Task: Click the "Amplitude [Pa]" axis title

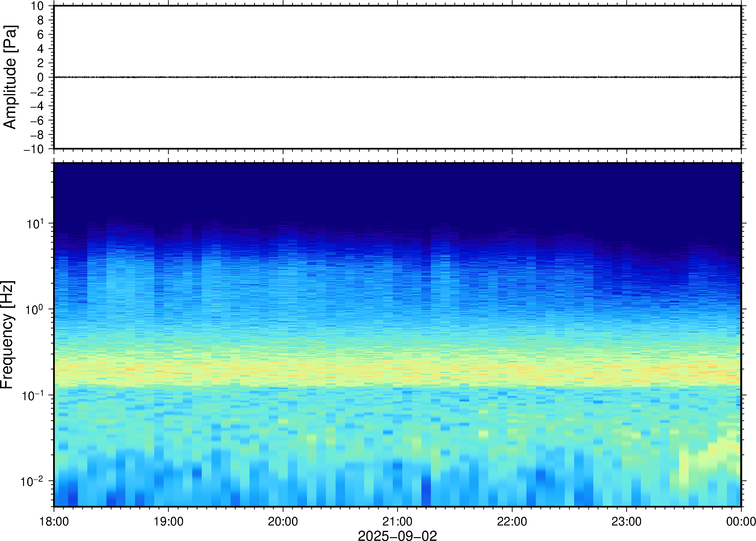Action: [x=10, y=77]
